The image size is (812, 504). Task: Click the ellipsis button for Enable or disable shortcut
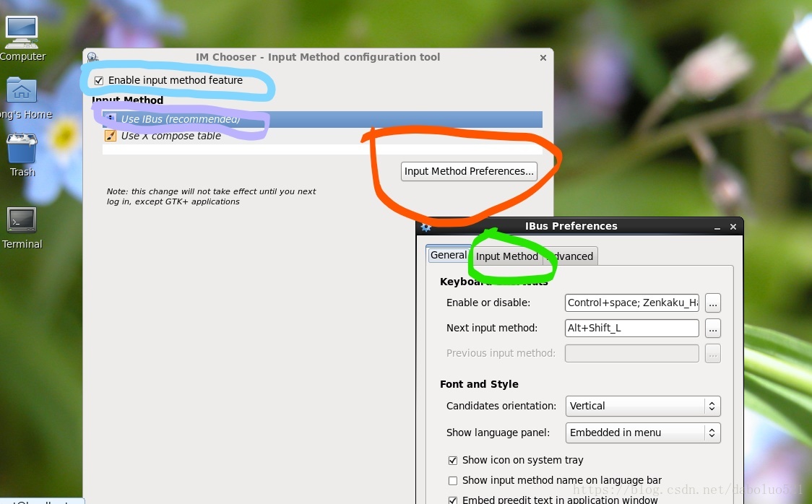pos(712,303)
